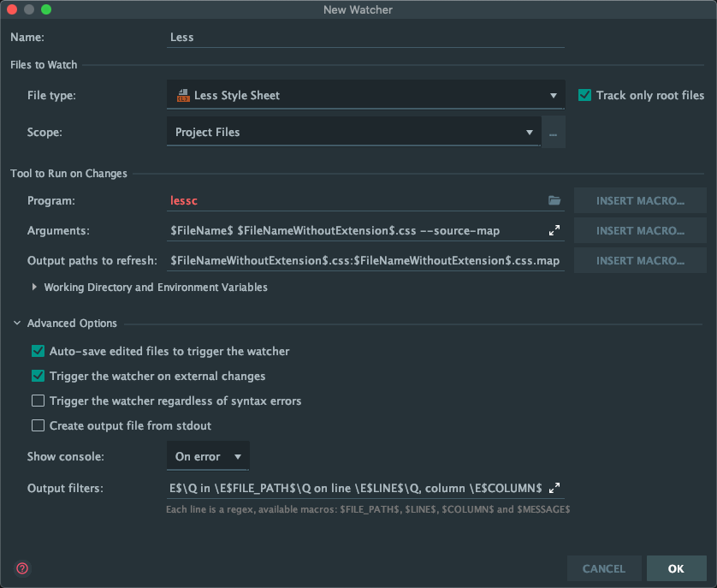Open scope editor with ellipsis button
The height and width of the screenshot is (588, 717).
click(554, 133)
